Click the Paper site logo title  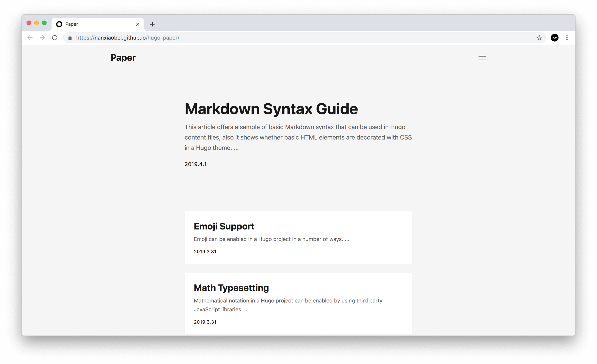(x=123, y=58)
